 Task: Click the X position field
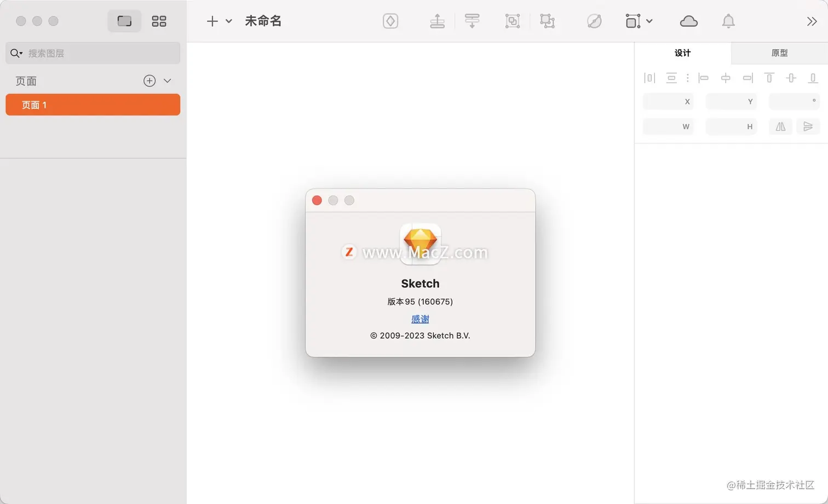pos(668,101)
